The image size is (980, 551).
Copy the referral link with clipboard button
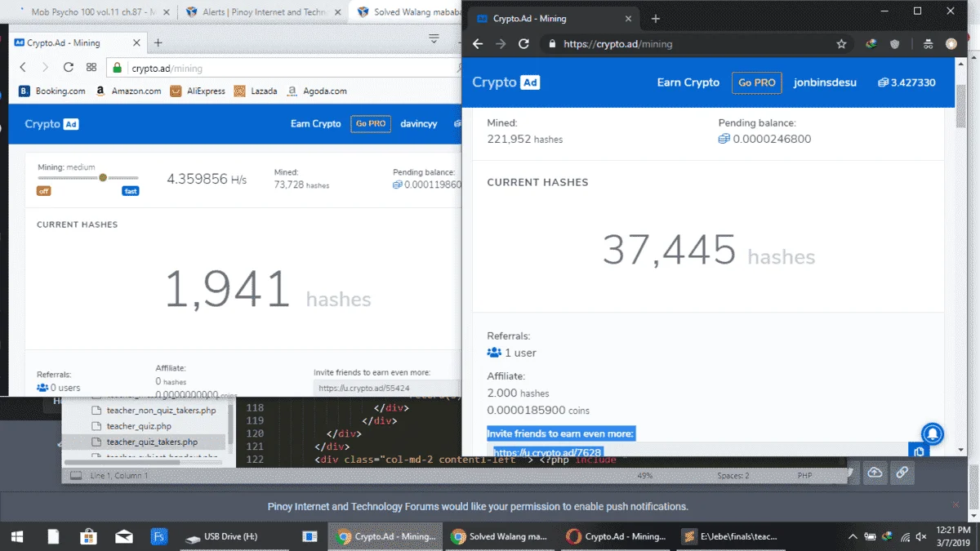[919, 451]
